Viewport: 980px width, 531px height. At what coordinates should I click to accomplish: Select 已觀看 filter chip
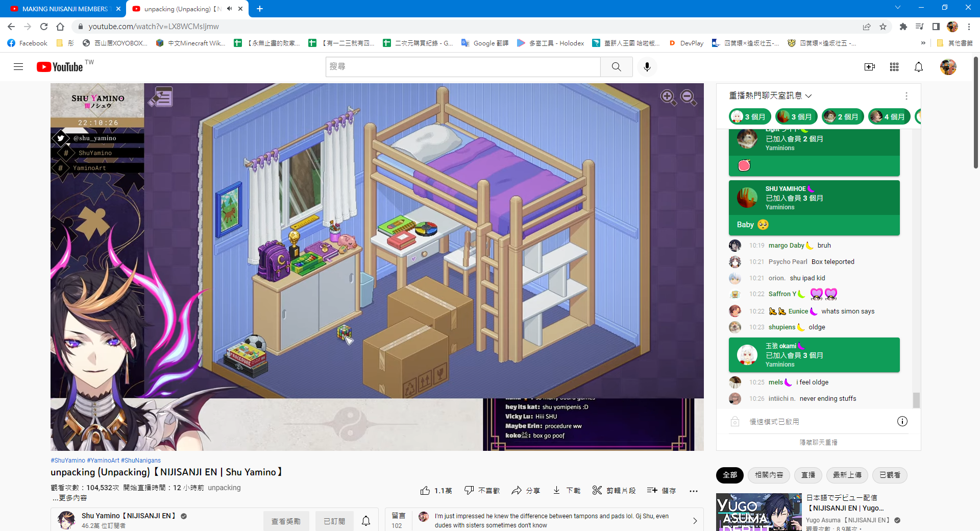coord(890,475)
